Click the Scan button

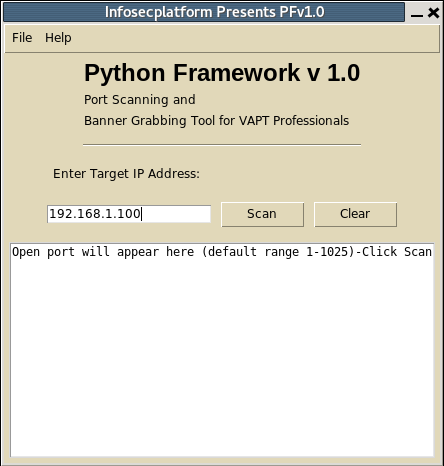(x=262, y=214)
